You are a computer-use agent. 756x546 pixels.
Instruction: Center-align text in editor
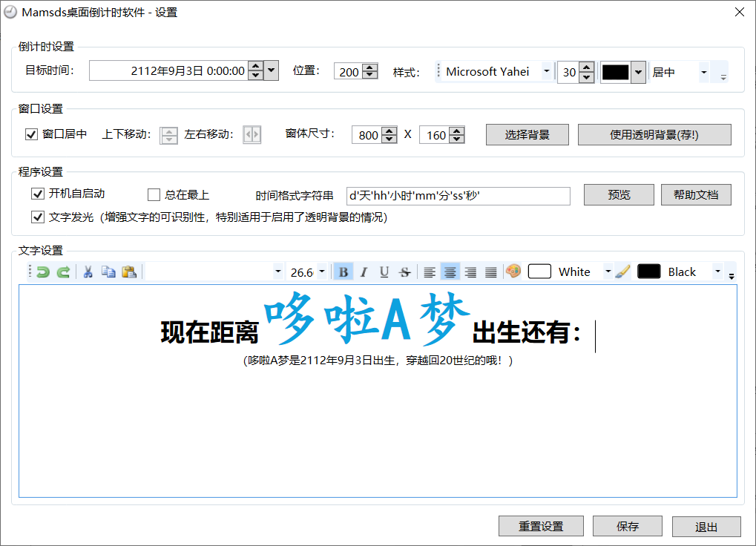coord(450,272)
